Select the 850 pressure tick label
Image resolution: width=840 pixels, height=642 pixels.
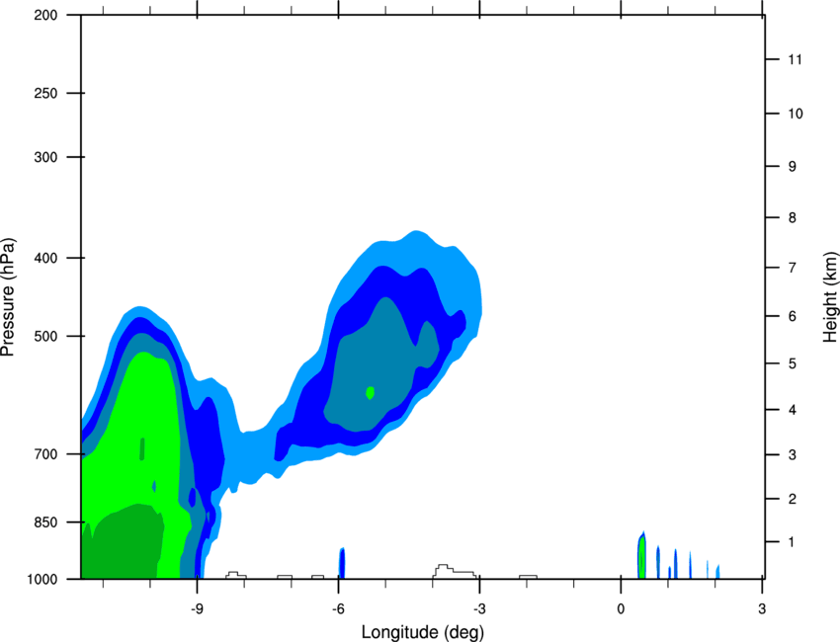(45, 522)
